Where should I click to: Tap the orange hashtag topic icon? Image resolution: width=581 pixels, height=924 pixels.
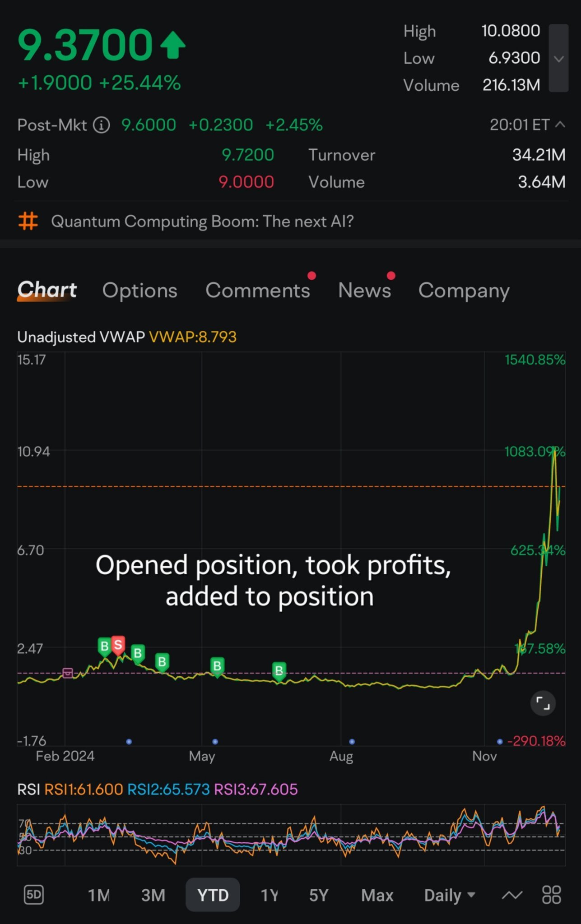pos(28,221)
